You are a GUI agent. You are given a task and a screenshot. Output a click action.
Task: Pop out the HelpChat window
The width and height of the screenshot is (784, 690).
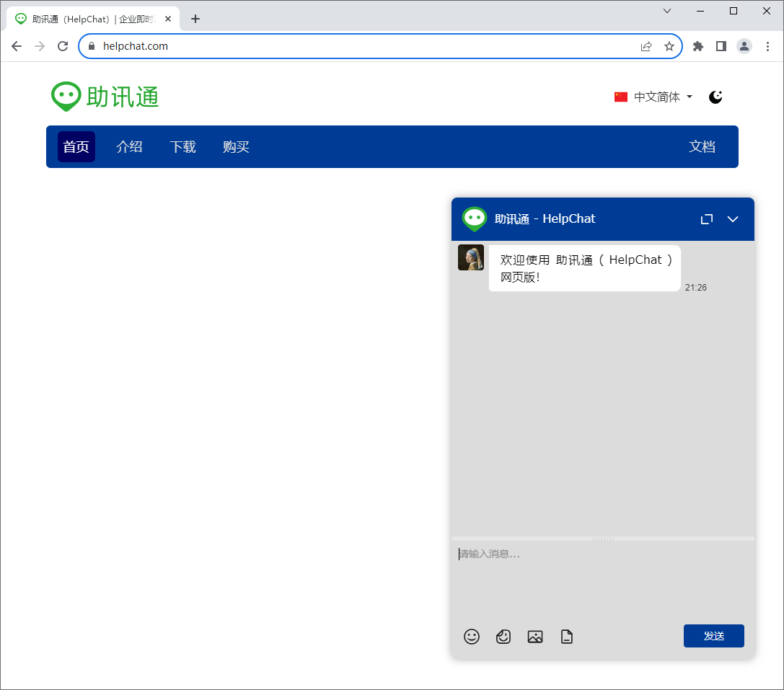click(707, 219)
